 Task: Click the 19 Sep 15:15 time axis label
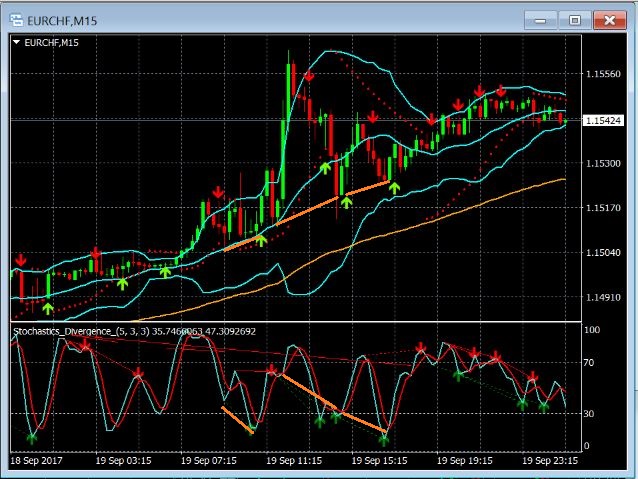click(x=379, y=460)
